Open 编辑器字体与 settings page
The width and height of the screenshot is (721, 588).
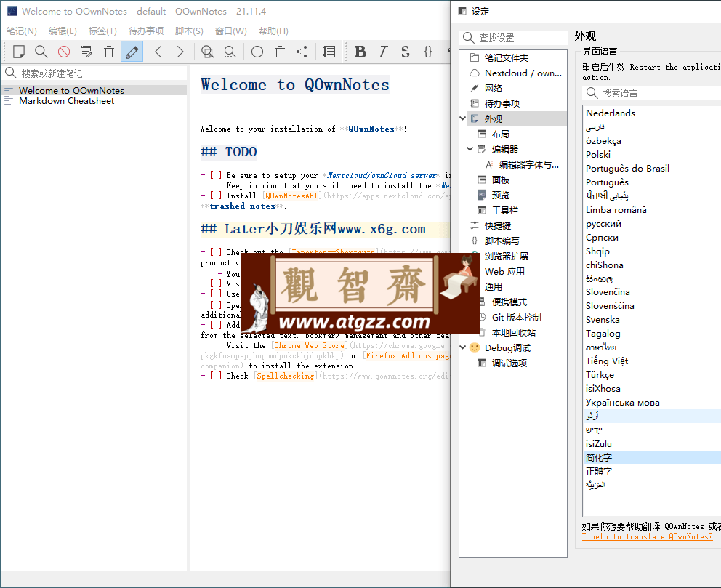(x=529, y=164)
